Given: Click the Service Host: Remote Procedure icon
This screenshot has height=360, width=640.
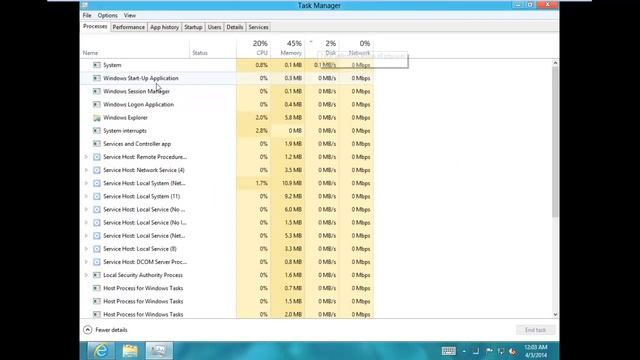Looking at the screenshot, I should pyautogui.click(x=97, y=157).
